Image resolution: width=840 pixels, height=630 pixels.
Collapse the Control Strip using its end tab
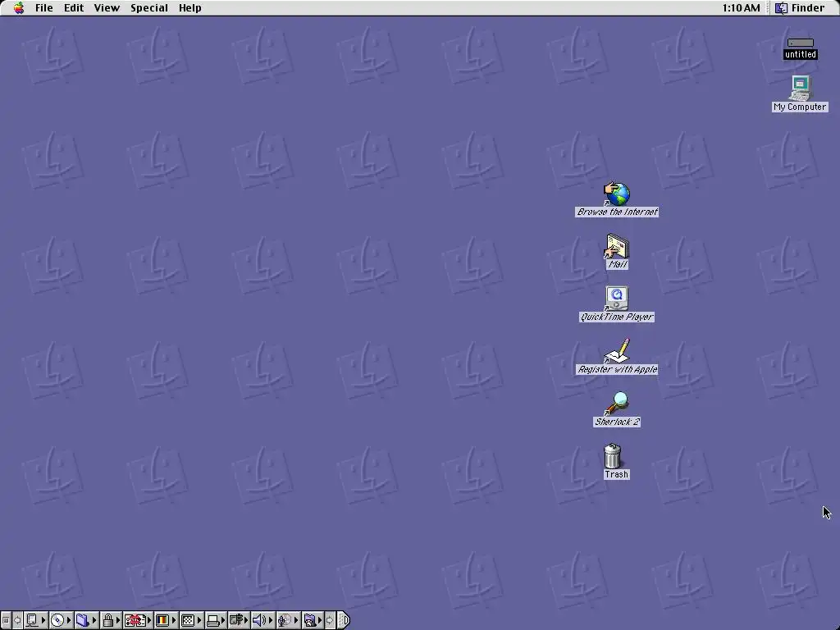pos(344,620)
